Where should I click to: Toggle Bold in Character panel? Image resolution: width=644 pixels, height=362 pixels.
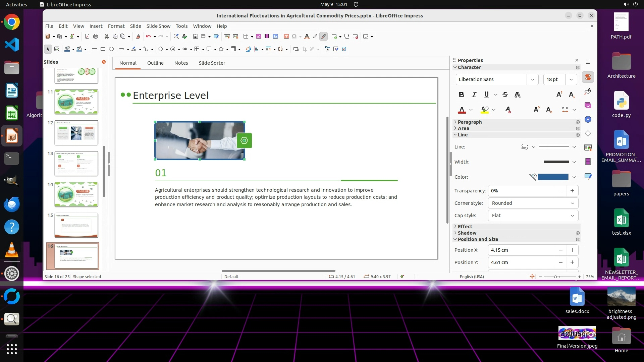click(x=462, y=95)
